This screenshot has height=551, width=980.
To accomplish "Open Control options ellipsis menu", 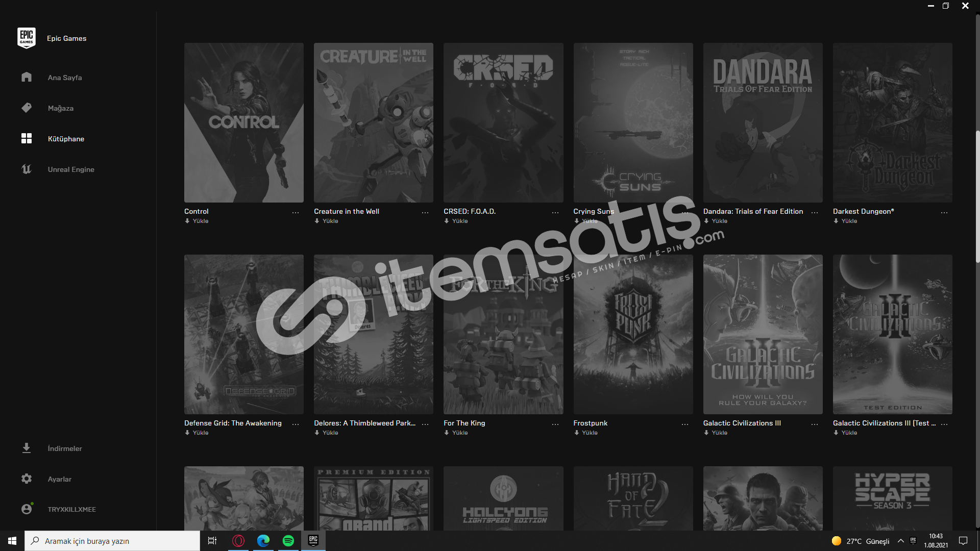I will 296,212.
